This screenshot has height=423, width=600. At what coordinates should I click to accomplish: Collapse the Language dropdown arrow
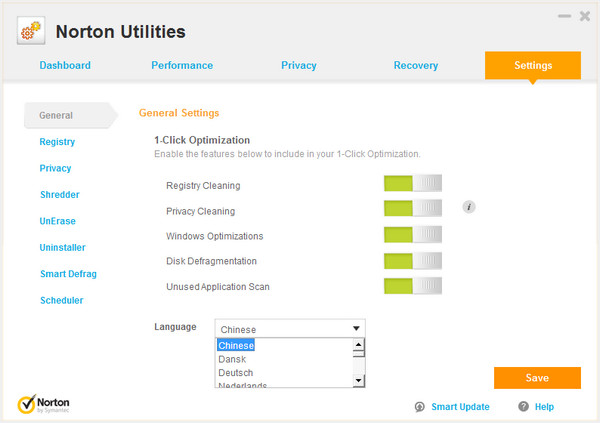(x=356, y=328)
